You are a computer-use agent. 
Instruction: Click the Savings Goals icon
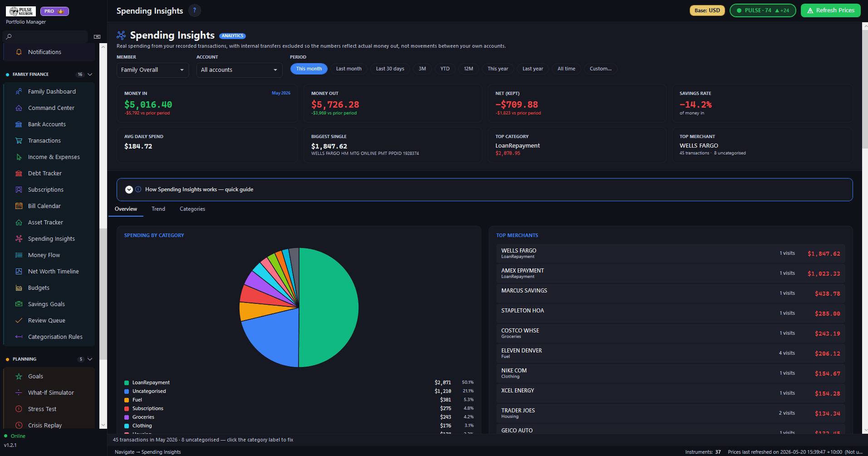coord(19,304)
